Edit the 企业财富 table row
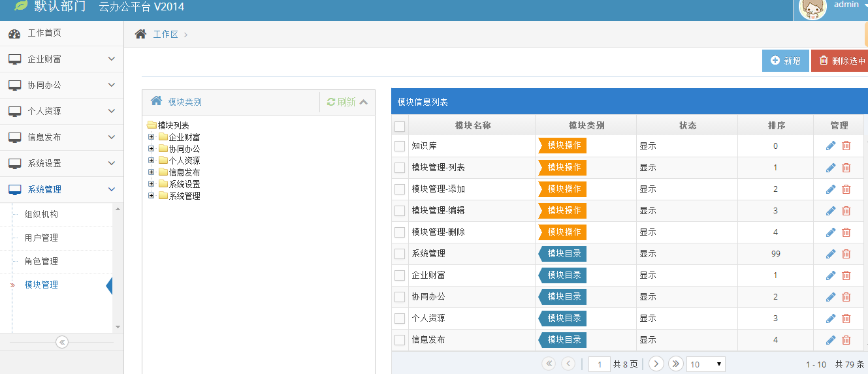The height and width of the screenshot is (374, 868). pyautogui.click(x=831, y=275)
